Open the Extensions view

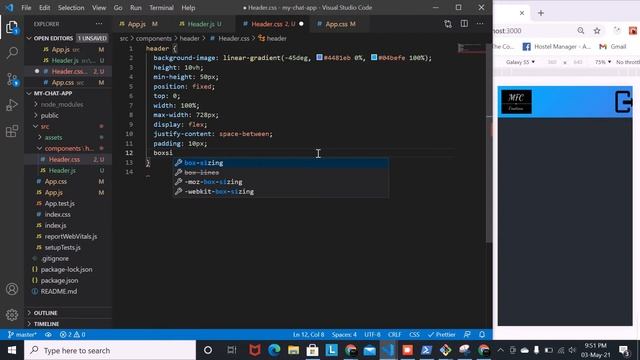pyautogui.click(x=12, y=131)
